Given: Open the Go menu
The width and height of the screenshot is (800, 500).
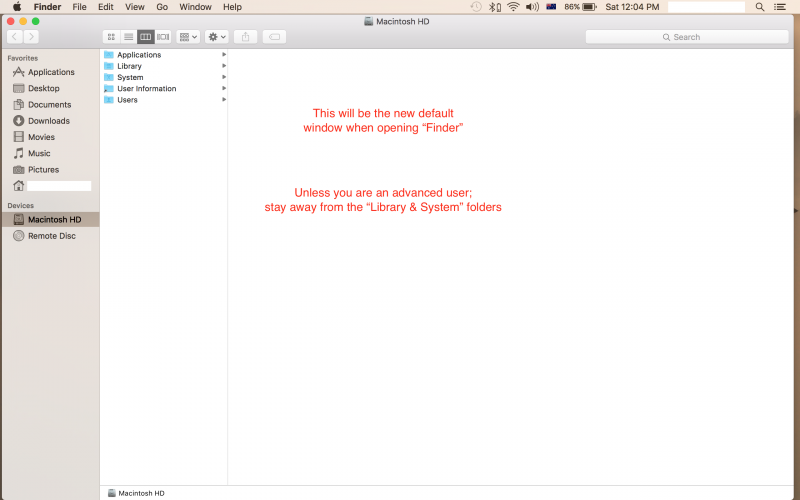Looking at the screenshot, I should pyautogui.click(x=162, y=7).
